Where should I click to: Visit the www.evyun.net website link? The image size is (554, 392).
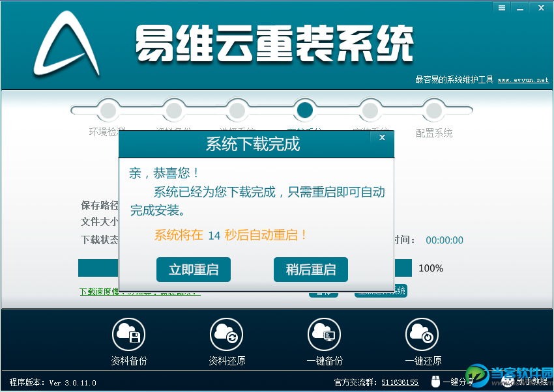tap(523, 80)
